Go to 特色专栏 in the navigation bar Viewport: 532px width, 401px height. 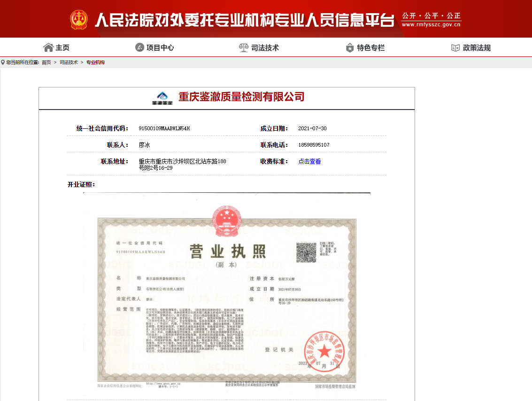pyautogui.click(x=370, y=47)
